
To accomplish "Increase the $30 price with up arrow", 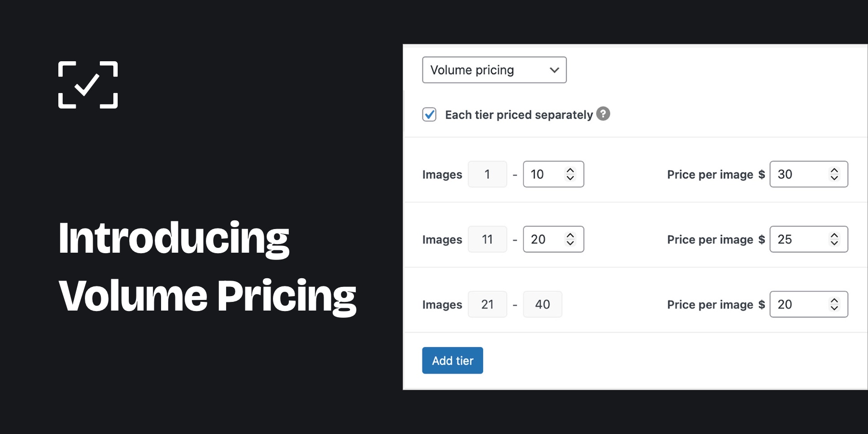I will [x=834, y=170].
